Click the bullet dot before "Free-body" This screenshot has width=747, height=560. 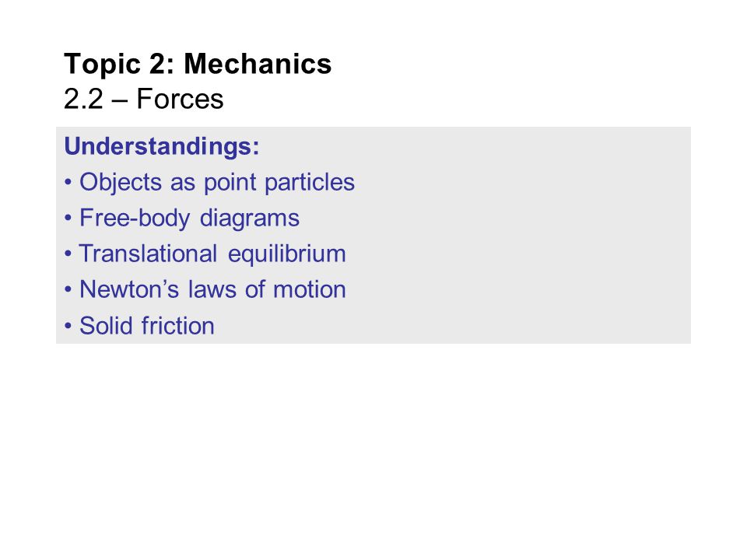point(68,219)
